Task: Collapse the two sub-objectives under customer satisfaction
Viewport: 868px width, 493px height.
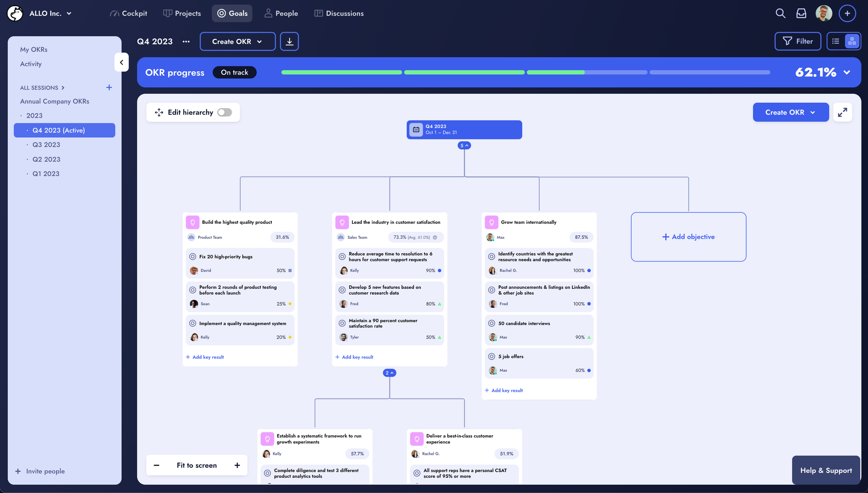Action: [389, 373]
